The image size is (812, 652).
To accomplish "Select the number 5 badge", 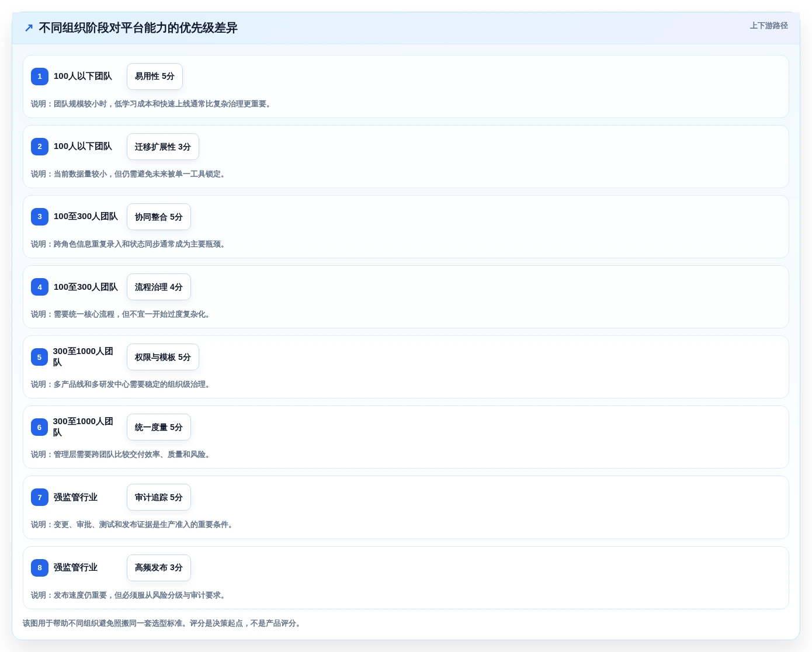I will pos(40,357).
